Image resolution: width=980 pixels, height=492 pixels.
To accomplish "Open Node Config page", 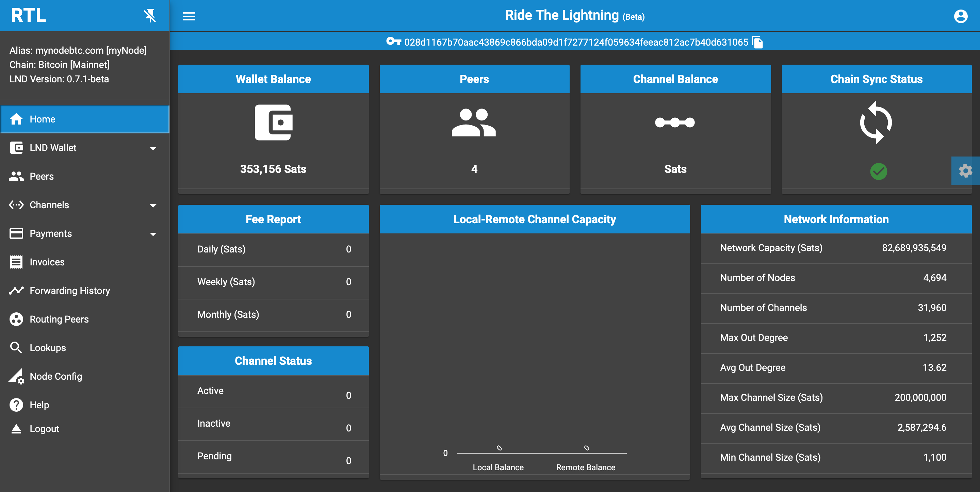I will [x=85, y=376].
